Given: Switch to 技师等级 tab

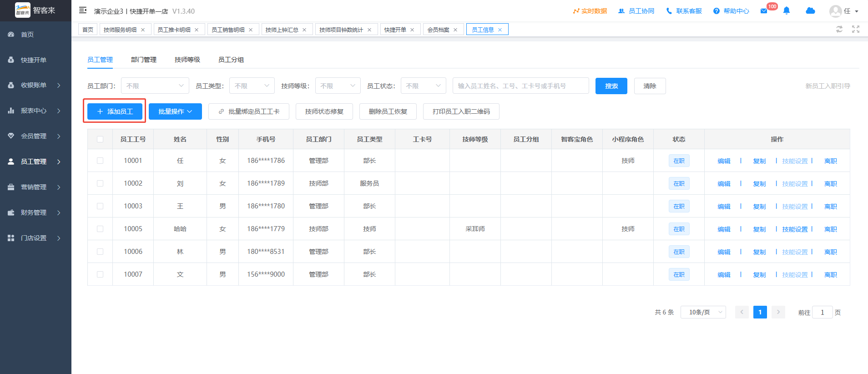Looking at the screenshot, I should [187, 60].
